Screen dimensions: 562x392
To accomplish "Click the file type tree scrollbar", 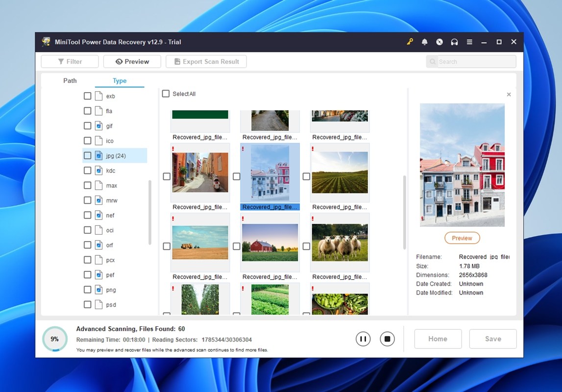I will tap(150, 212).
